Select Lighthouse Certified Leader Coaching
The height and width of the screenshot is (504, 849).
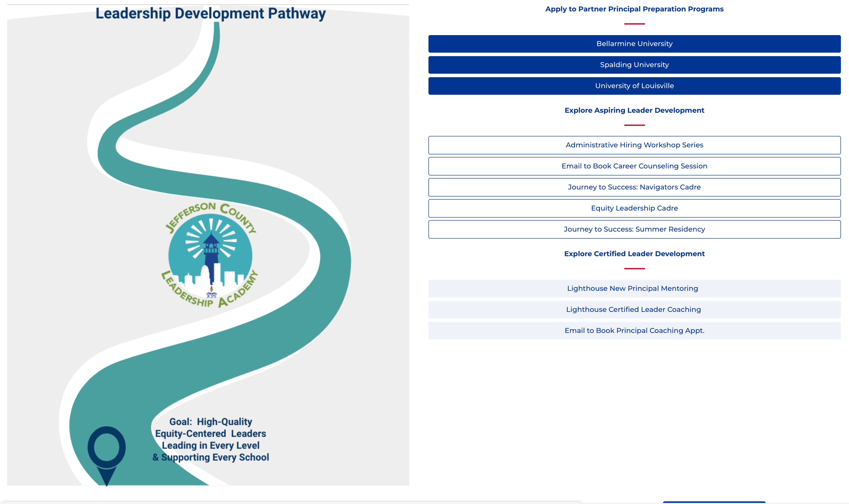pyautogui.click(x=634, y=309)
